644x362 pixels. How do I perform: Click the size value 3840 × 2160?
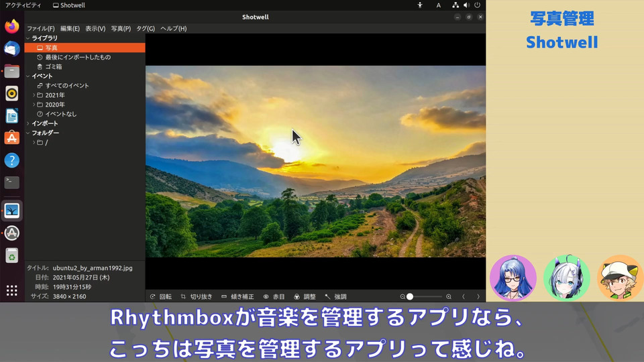(x=69, y=296)
